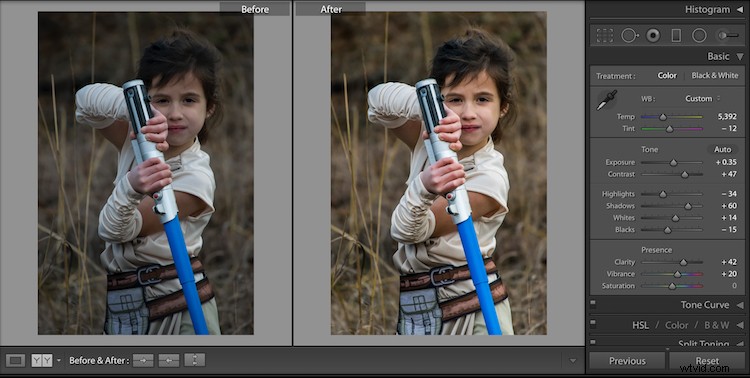Click the Reset button
This screenshot has width=750, height=378.
coord(707,361)
